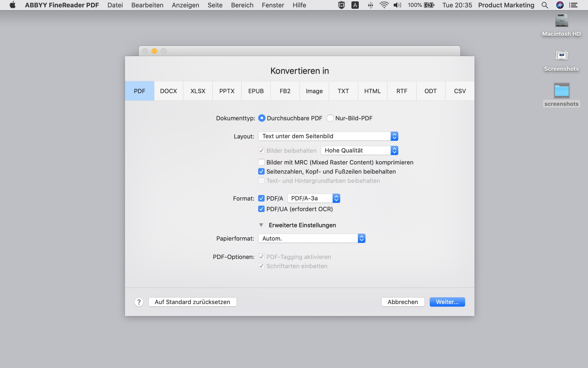
Task: Click the question mark help button
Action: point(139,302)
